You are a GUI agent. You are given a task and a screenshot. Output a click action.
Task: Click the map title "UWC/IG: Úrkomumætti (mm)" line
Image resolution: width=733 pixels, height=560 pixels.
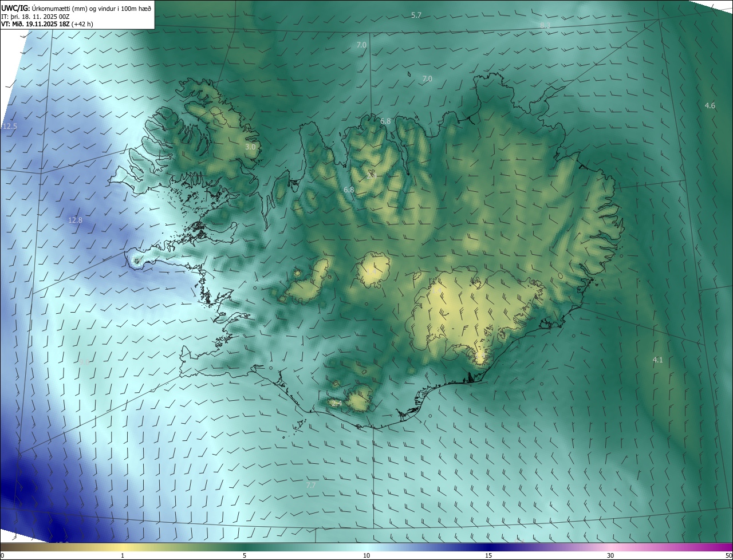tap(76, 7)
